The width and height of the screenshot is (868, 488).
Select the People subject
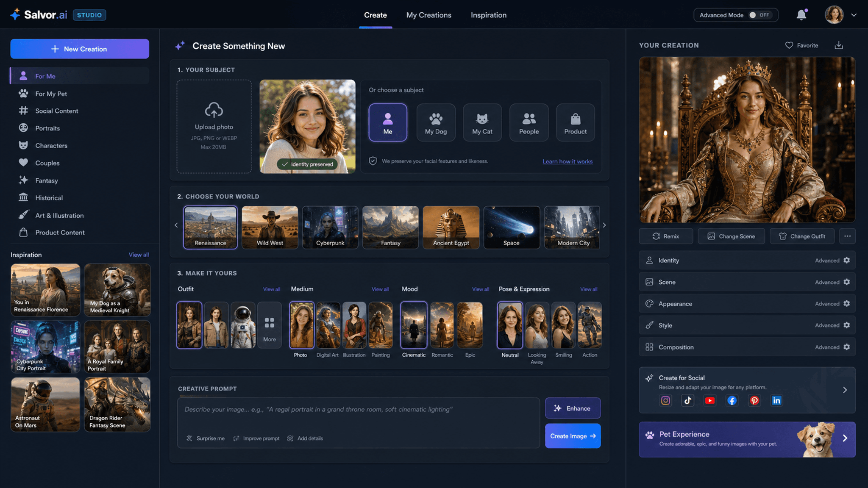[529, 122]
